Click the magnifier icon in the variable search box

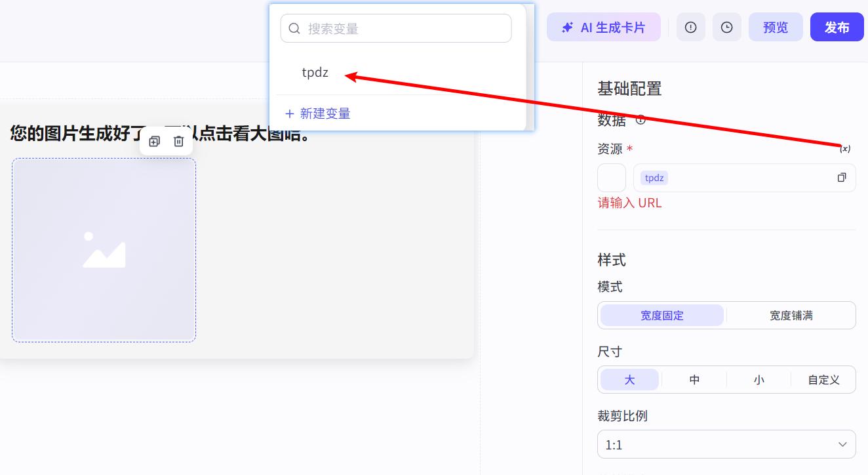click(x=294, y=28)
